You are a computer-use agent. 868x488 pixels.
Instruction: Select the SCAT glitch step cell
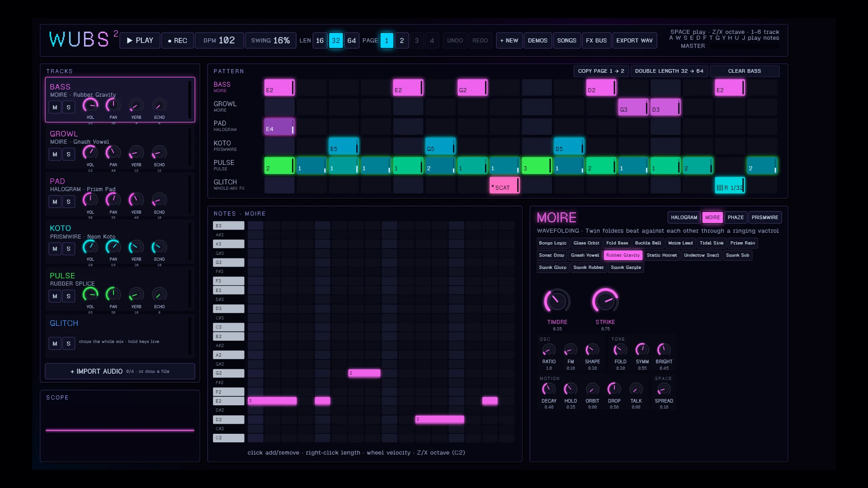click(x=505, y=185)
